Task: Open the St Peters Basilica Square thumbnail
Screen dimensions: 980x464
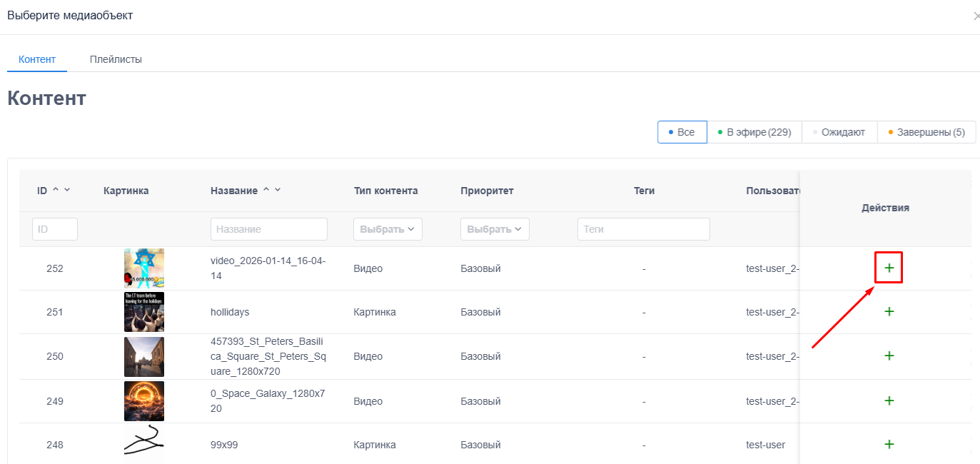Action: (x=144, y=357)
